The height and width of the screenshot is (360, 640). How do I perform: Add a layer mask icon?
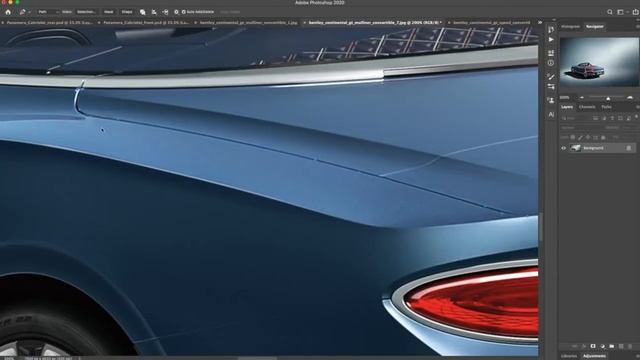click(593, 346)
